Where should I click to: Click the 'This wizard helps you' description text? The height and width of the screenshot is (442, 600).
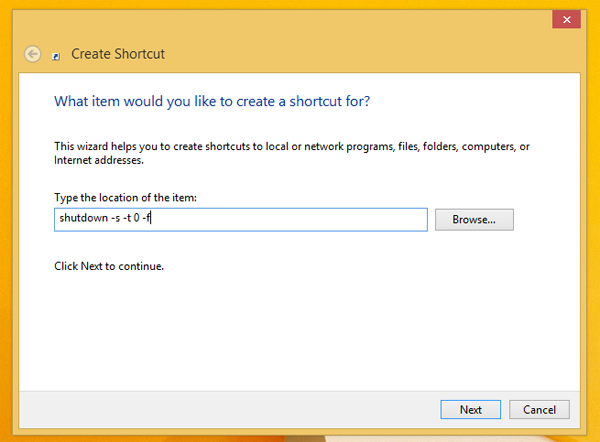pos(290,146)
